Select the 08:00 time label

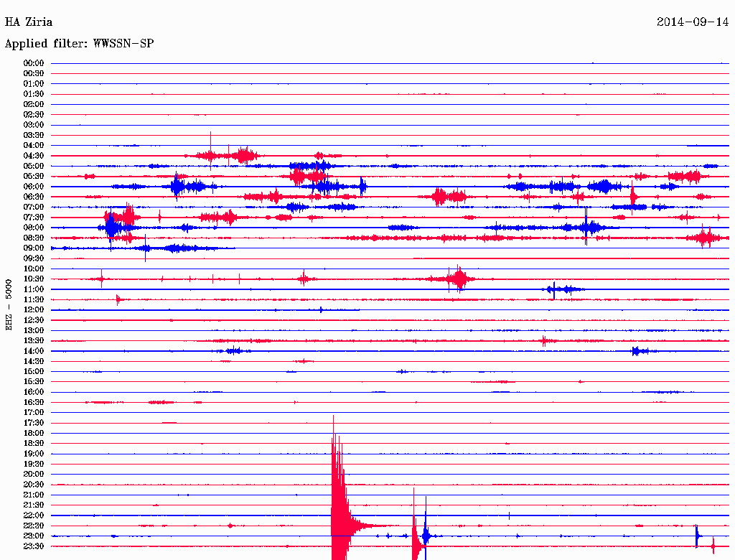pyautogui.click(x=34, y=228)
